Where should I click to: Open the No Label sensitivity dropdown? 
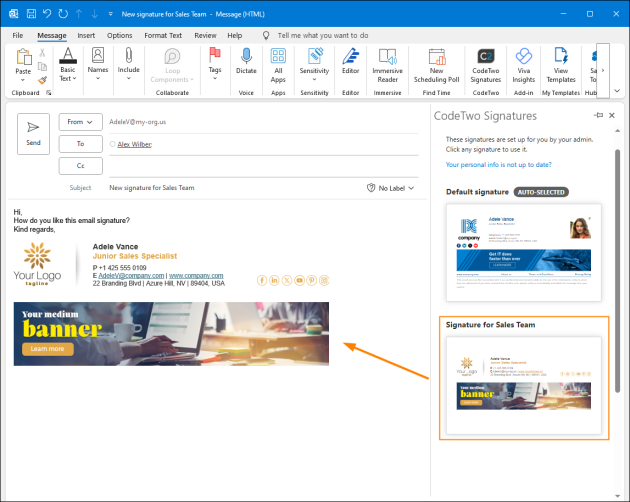(x=390, y=188)
